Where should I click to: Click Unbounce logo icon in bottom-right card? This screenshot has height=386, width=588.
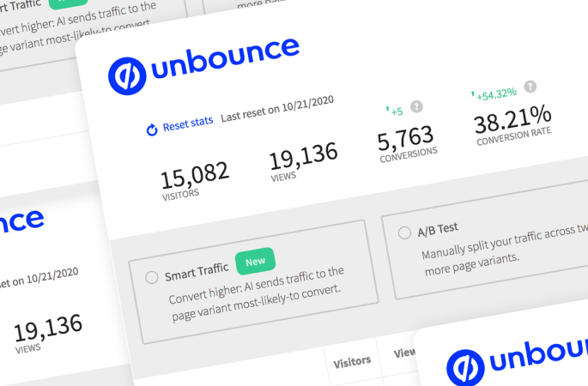click(x=465, y=368)
